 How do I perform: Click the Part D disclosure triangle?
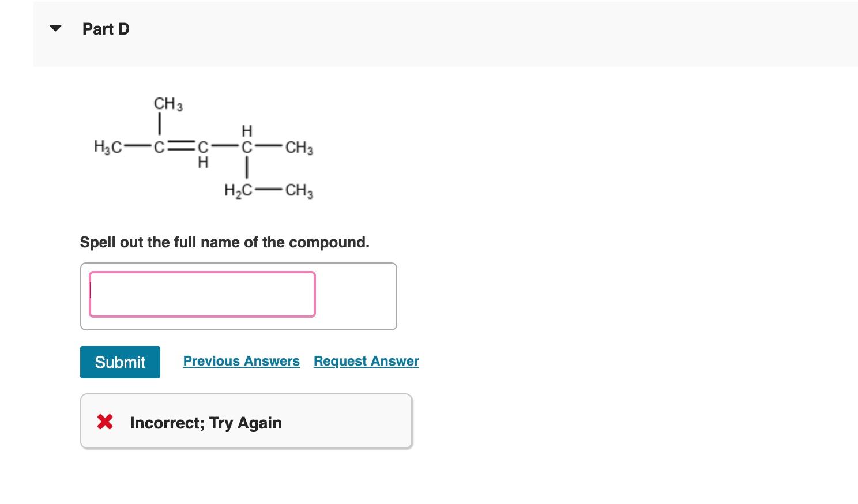55,28
